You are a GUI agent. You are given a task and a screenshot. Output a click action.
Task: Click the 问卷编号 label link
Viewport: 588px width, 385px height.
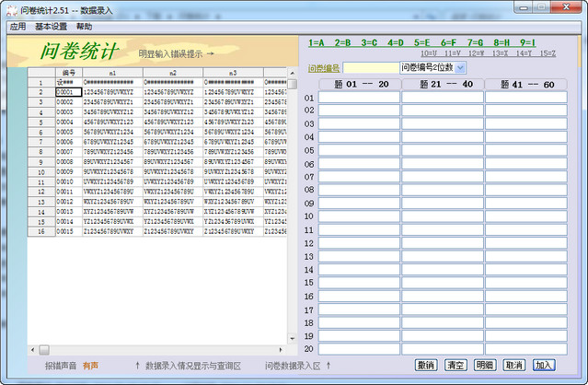(324, 68)
